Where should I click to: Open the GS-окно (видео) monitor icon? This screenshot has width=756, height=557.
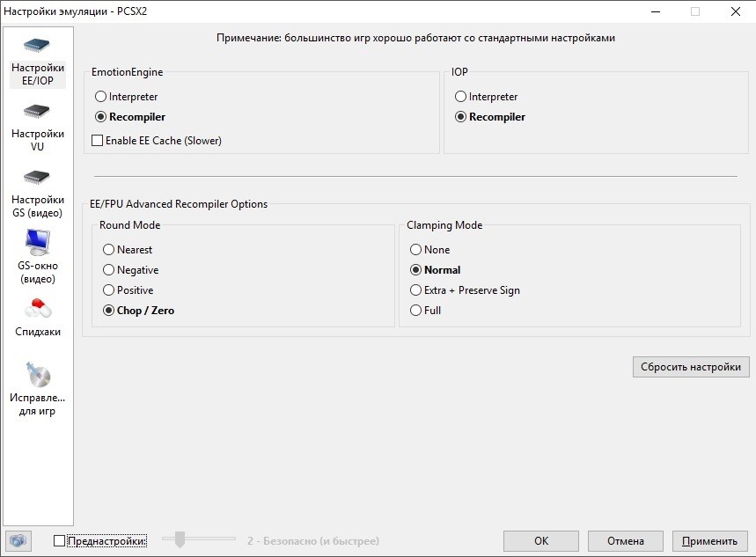pos(37,243)
